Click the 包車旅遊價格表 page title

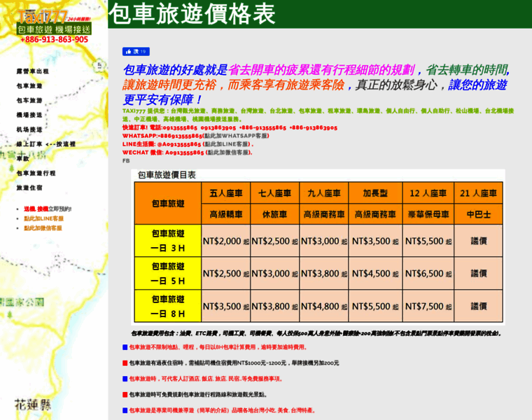coord(192,14)
